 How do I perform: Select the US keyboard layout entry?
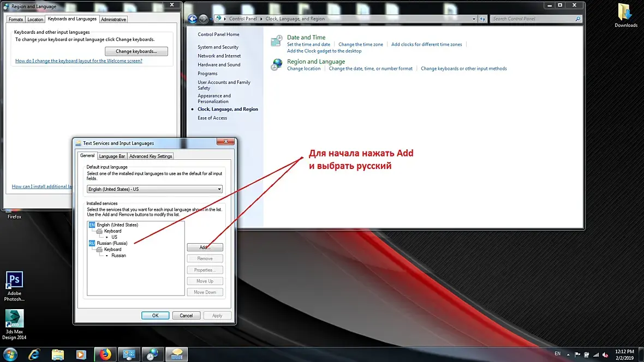pyautogui.click(x=114, y=237)
